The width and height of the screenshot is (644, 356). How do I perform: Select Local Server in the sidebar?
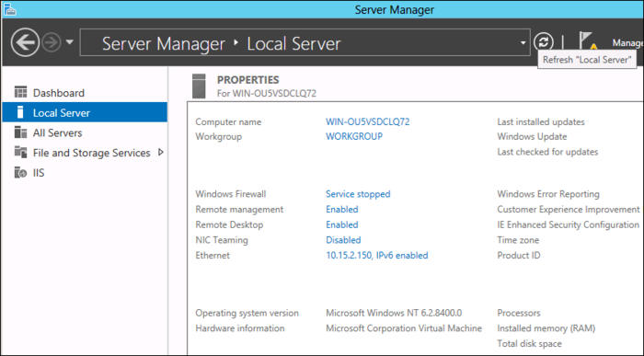[x=85, y=112]
